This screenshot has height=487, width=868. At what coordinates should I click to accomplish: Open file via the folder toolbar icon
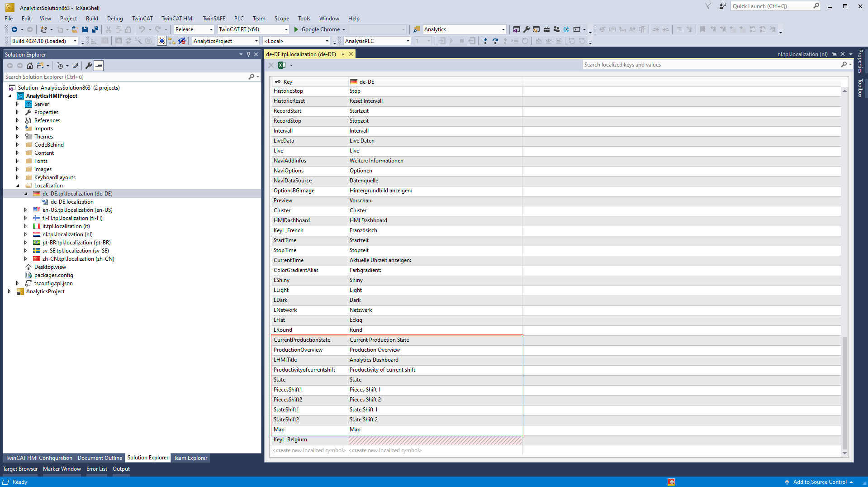tap(75, 29)
